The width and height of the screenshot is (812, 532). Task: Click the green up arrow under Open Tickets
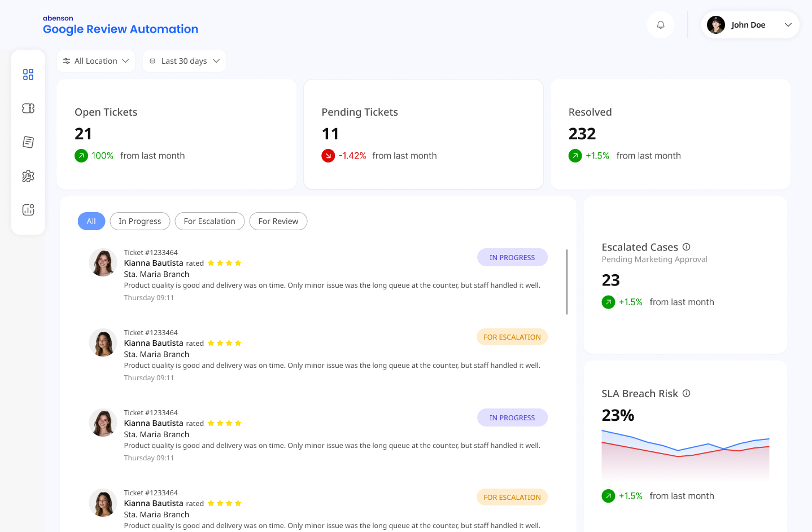(x=81, y=156)
